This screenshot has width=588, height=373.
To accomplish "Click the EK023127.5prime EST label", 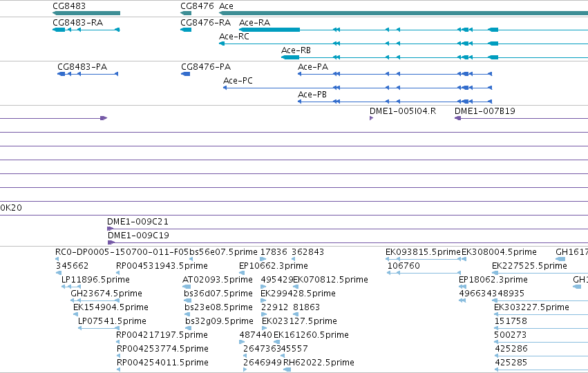I will click(299, 321).
